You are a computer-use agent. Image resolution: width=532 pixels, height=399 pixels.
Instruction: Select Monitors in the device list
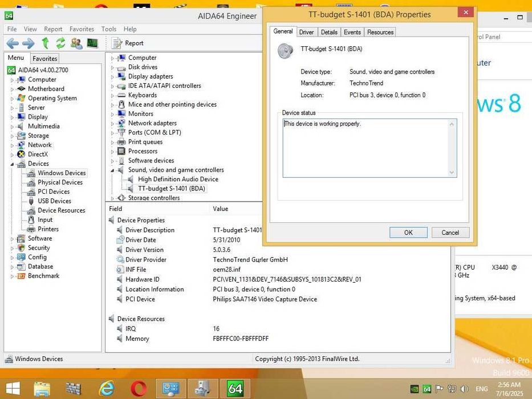[x=140, y=113]
